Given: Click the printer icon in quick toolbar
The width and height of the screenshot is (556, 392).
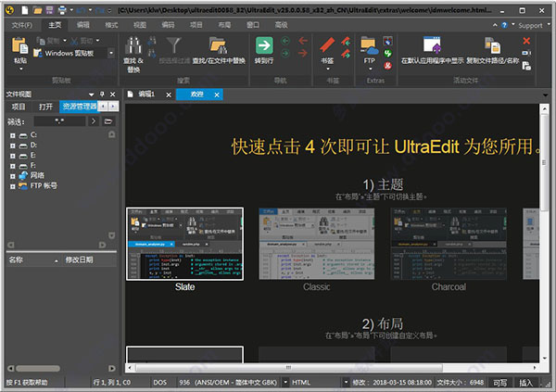Looking at the screenshot, I should [x=62, y=10].
